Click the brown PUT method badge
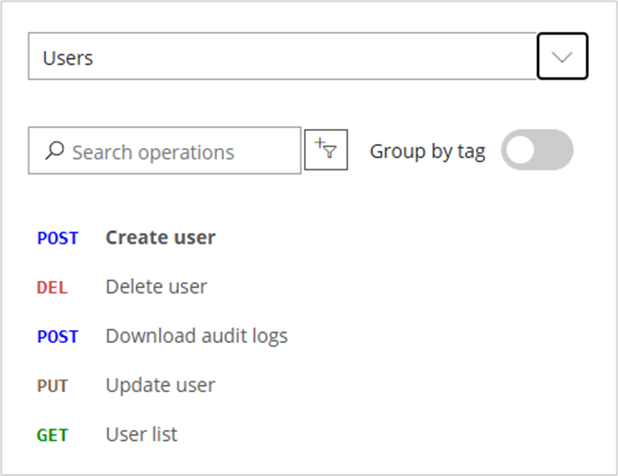Screen dimensions: 618x476 coord(53,386)
